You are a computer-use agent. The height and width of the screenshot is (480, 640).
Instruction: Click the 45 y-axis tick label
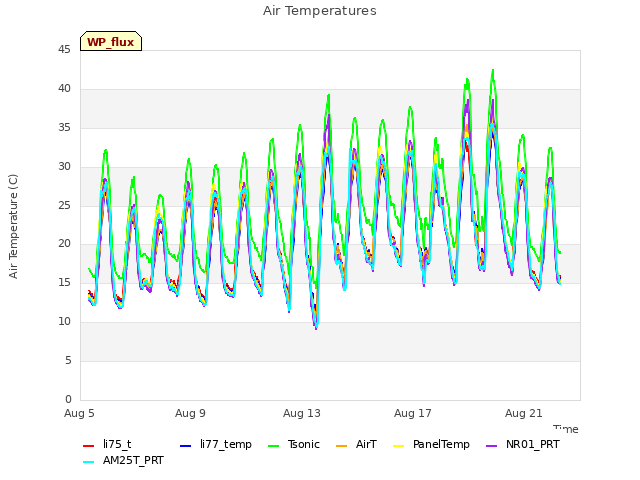(64, 50)
